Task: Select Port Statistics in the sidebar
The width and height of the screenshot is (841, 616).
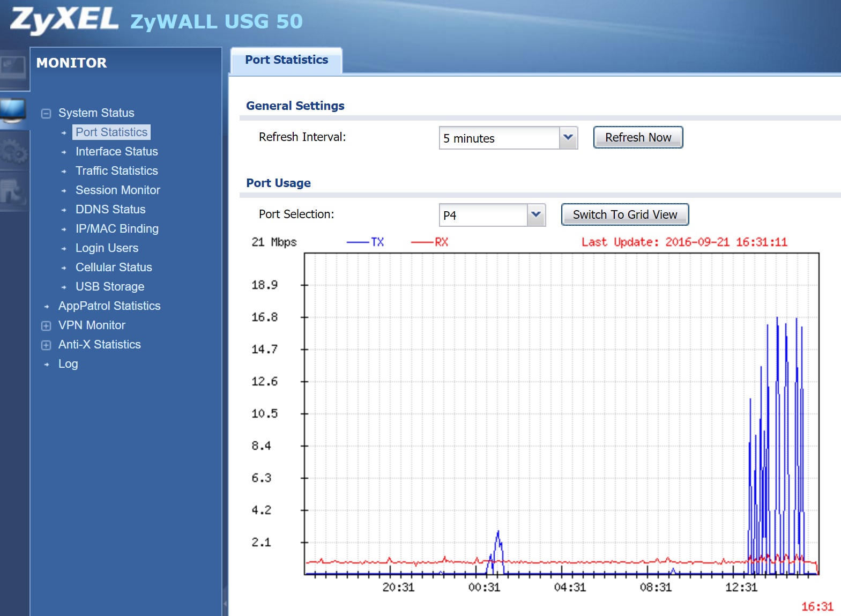Action: point(111,132)
